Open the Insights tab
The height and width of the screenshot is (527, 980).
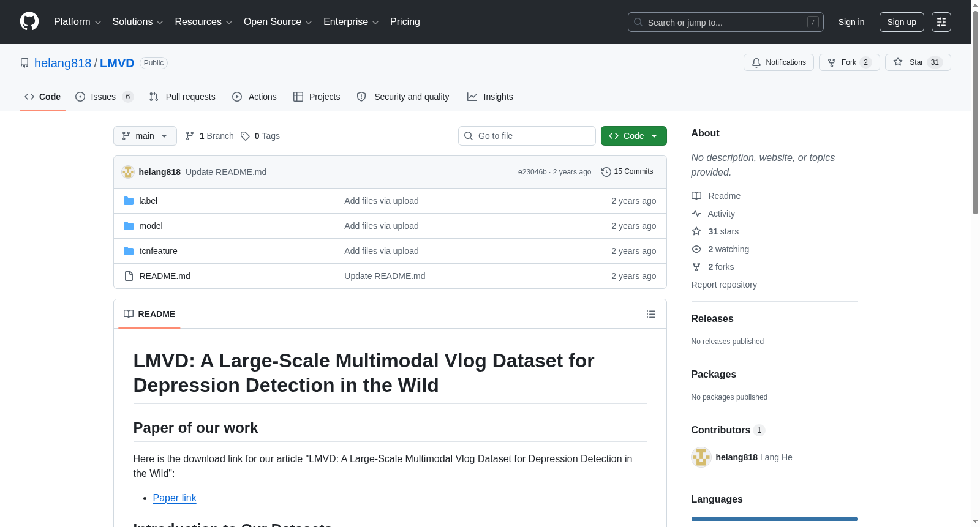click(x=490, y=97)
